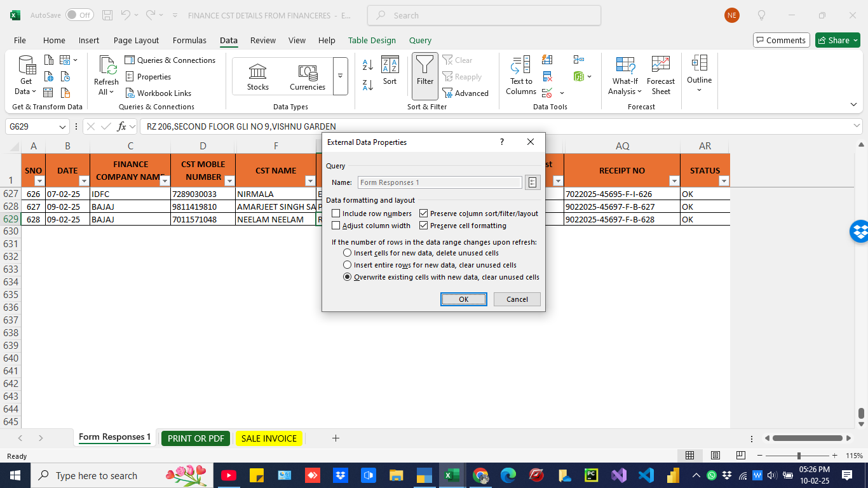Expand the Outline dropdown arrow
Screen dimensions: 868x488
point(699,89)
